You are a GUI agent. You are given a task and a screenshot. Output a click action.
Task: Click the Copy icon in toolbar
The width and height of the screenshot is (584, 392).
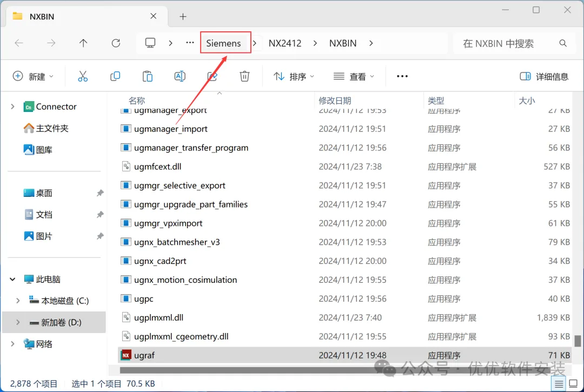tap(115, 76)
